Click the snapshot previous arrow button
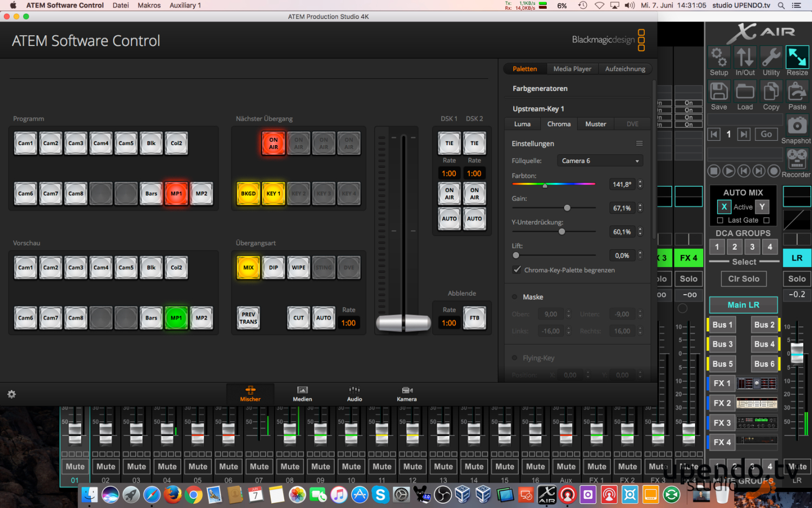The image size is (812, 508). pos(714,134)
